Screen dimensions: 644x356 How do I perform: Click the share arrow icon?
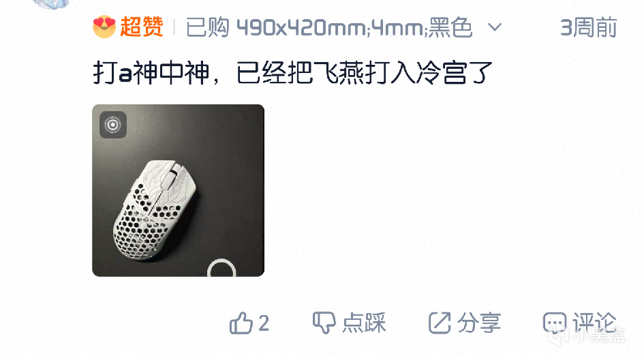point(440,323)
